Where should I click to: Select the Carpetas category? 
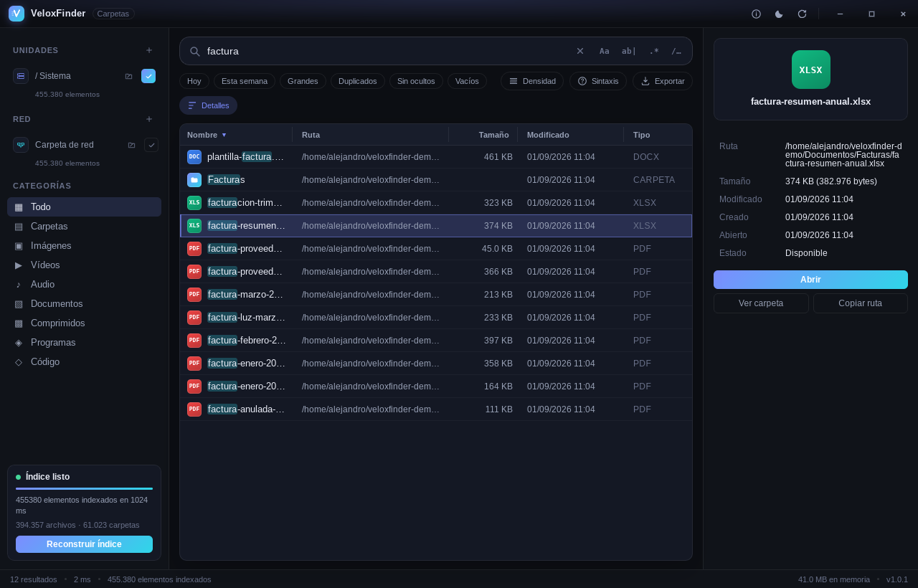[84, 226]
